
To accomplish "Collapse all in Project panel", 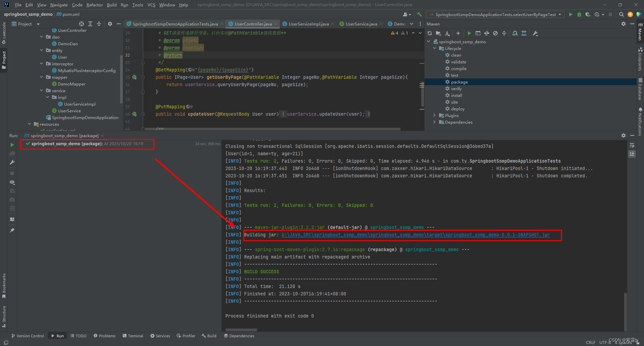I will pyautogui.click(x=99, y=24).
